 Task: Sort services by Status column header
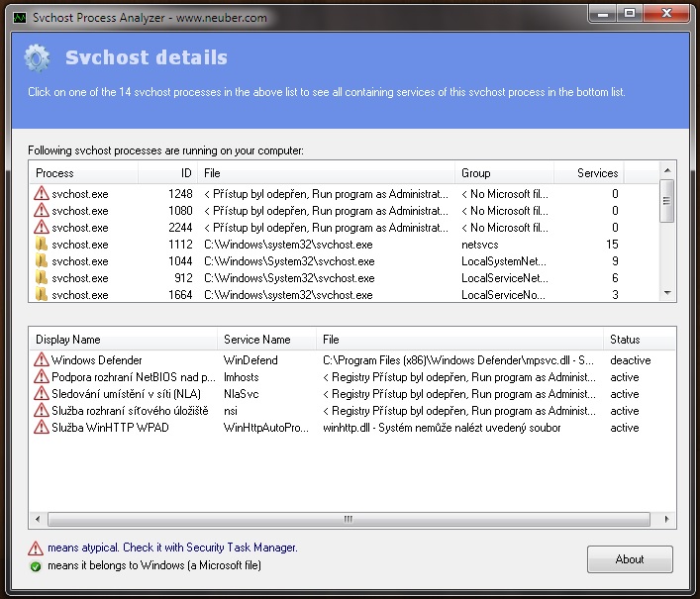(x=625, y=340)
